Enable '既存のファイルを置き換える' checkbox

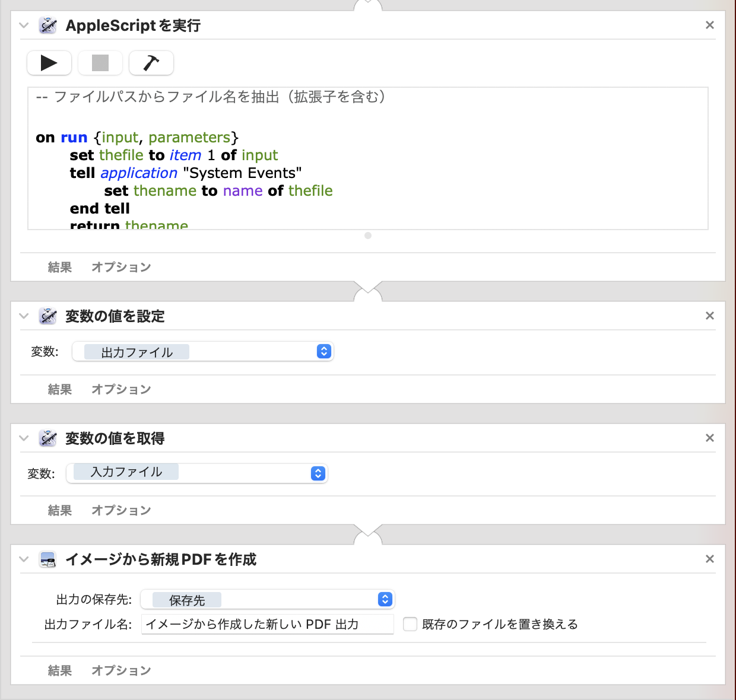[x=410, y=624]
